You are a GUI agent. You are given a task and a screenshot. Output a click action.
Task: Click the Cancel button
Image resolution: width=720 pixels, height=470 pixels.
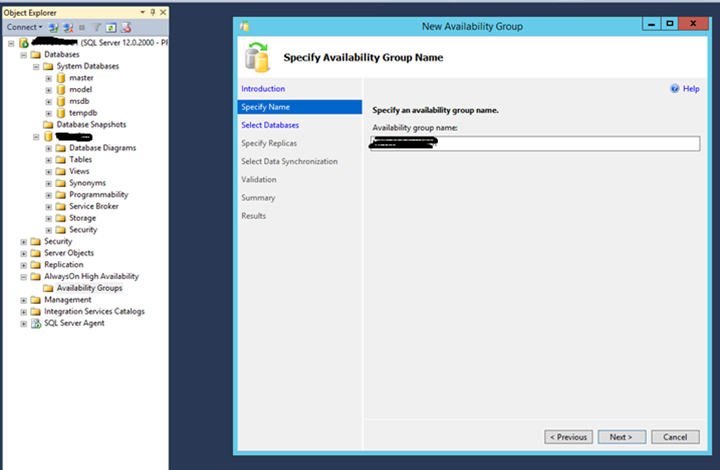click(675, 437)
